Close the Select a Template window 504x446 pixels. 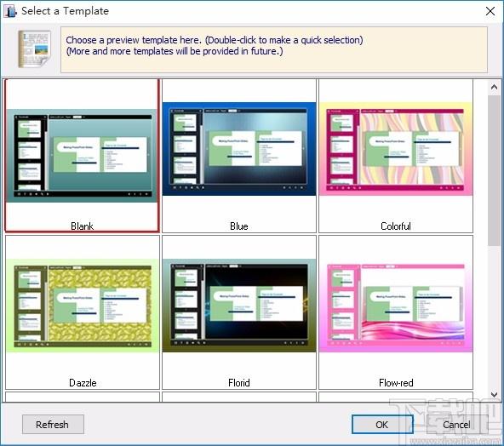(x=490, y=11)
